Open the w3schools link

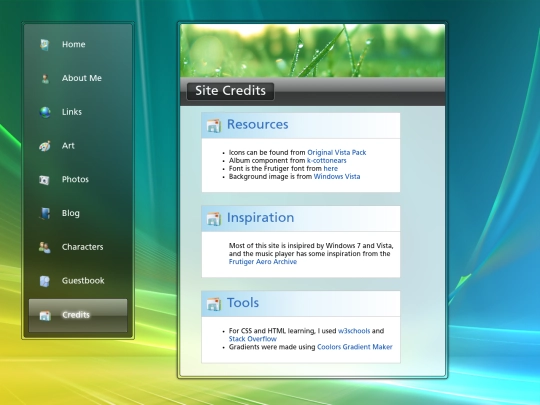coord(354,331)
